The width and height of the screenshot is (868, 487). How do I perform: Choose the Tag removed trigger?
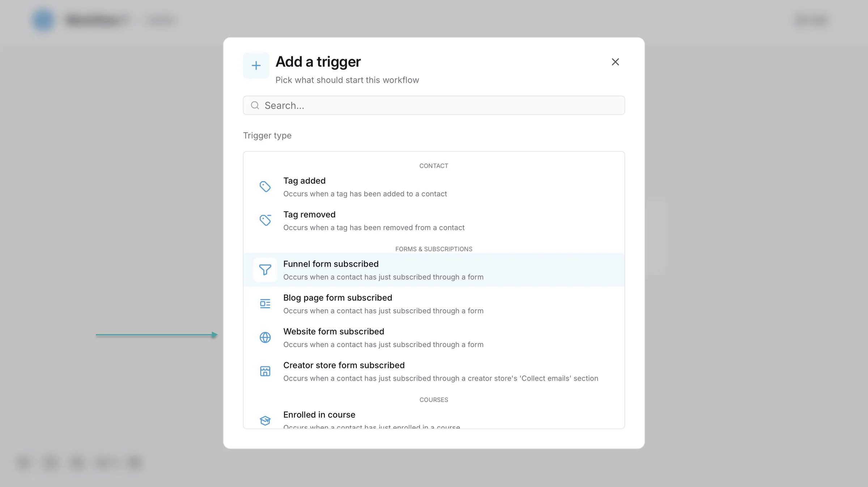(x=434, y=220)
